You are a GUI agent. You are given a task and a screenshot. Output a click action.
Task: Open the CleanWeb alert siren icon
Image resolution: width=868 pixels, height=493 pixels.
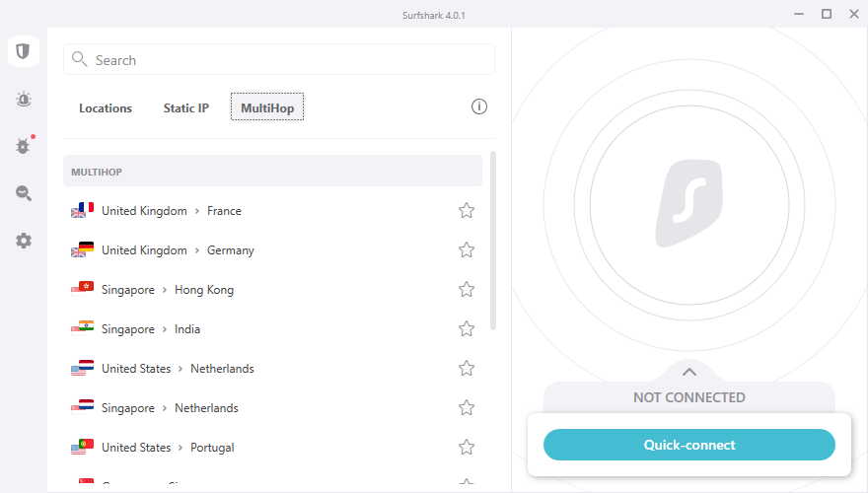[x=24, y=99]
